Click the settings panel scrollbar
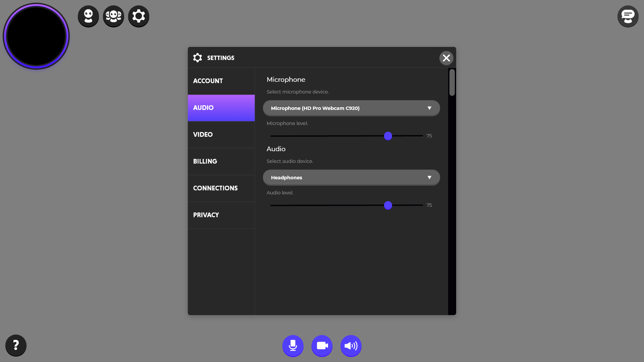 (452, 82)
